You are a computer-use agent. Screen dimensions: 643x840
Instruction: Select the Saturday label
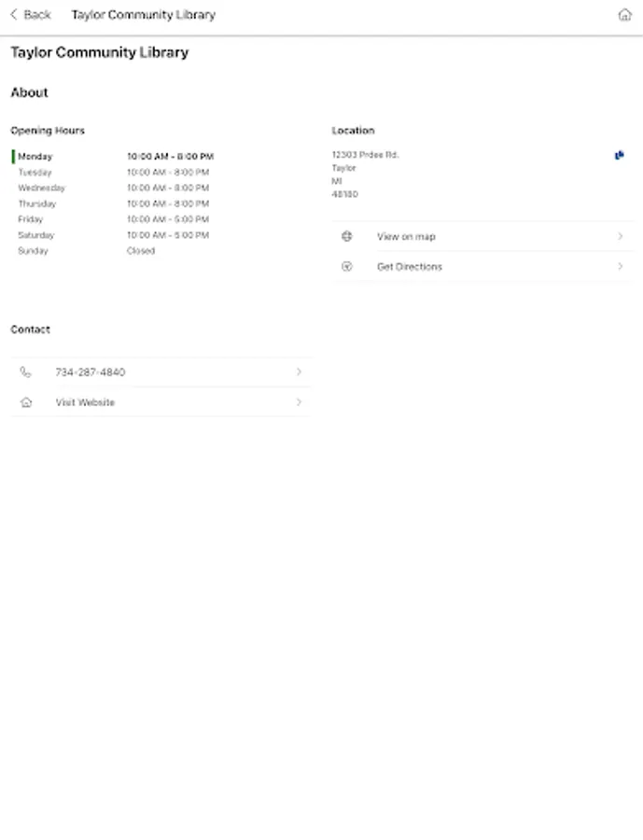(x=35, y=235)
